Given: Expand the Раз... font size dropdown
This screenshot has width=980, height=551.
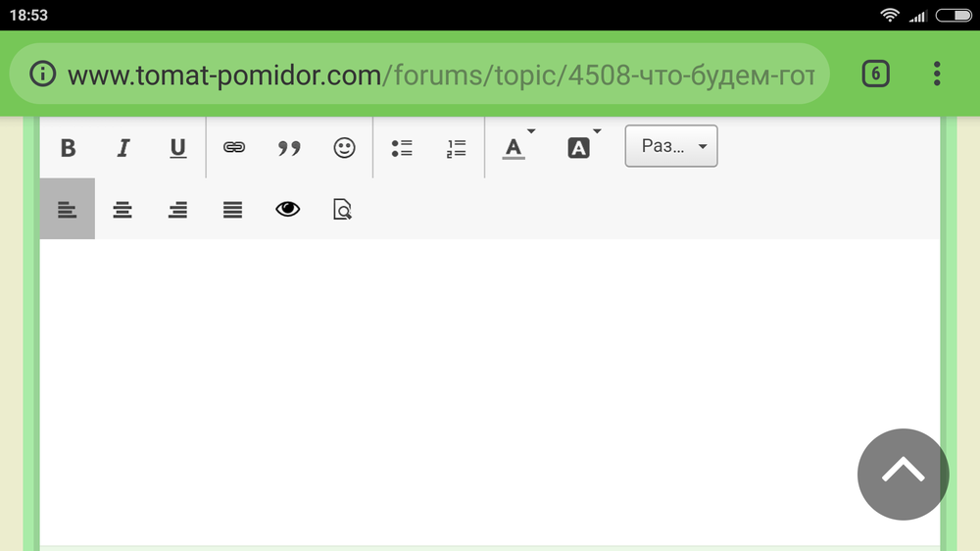Looking at the screenshot, I should click(671, 146).
